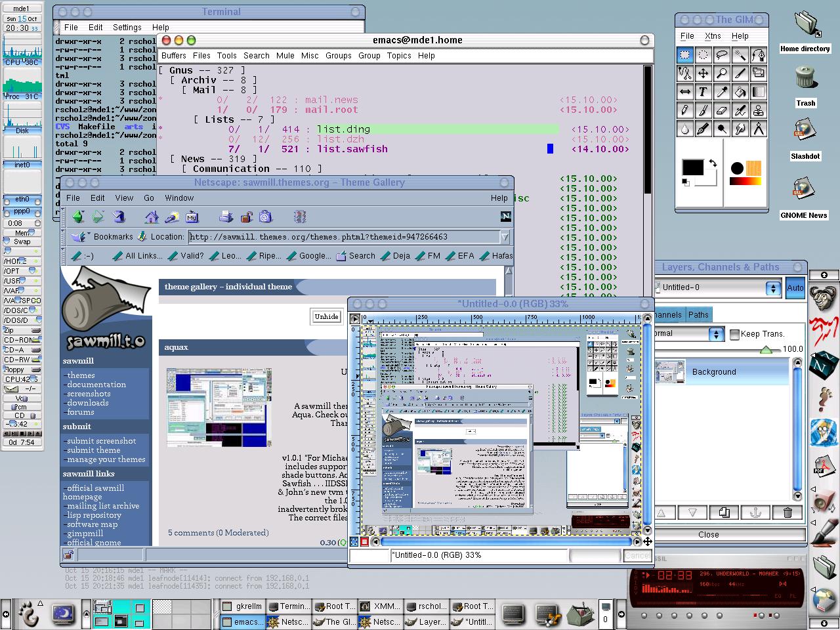This screenshot has height=630, width=840.
Task: Click the emacs taskbar entry
Action: coord(241,621)
